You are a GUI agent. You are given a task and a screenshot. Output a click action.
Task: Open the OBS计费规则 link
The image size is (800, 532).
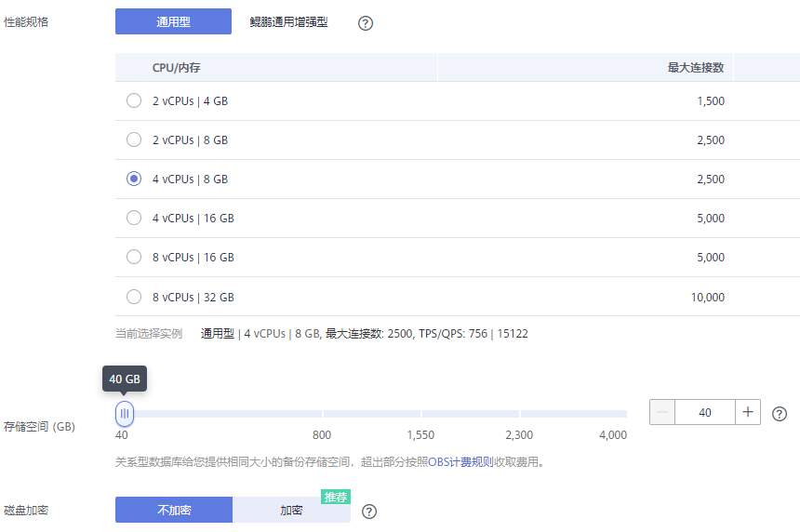tap(460, 461)
